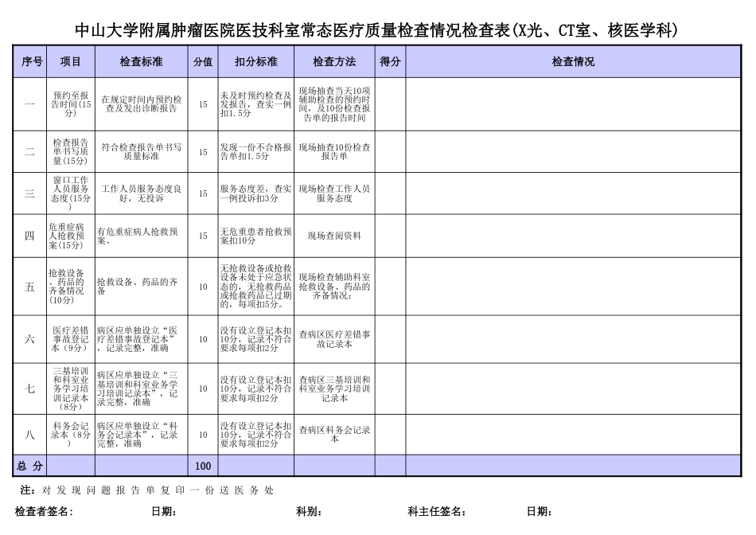The height and width of the screenshot is (535, 756).
Task: Click the total score 100 cell
Action: [x=203, y=466]
